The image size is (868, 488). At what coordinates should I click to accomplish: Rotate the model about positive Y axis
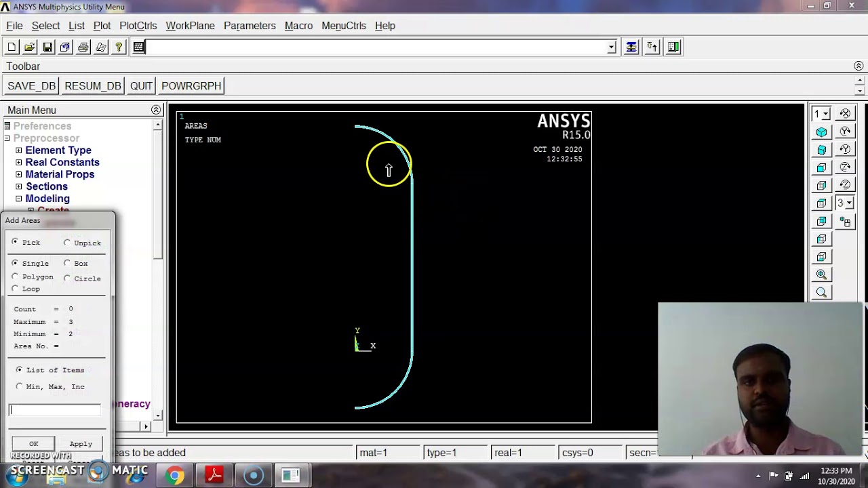(x=845, y=131)
